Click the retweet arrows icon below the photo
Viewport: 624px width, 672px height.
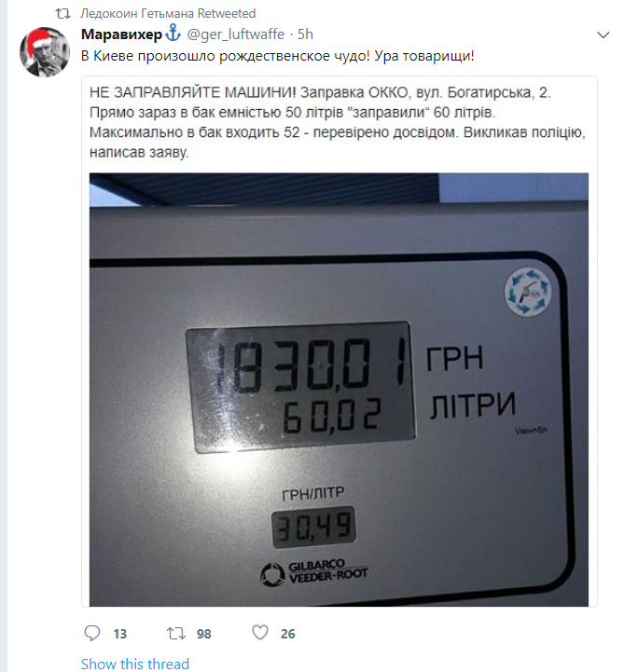tap(176, 633)
